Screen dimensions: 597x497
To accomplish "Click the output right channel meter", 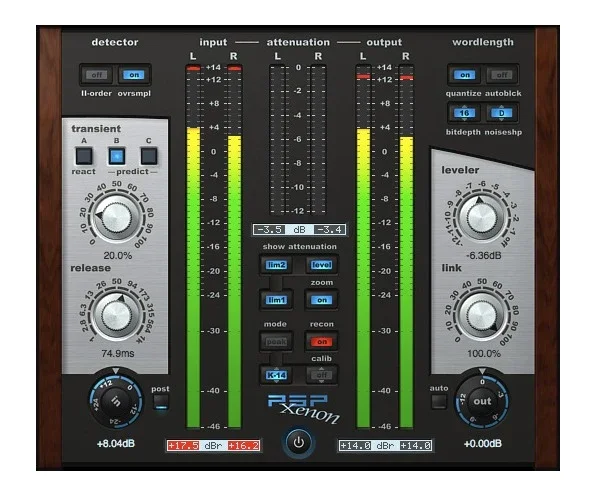I will click(x=406, y=247).
